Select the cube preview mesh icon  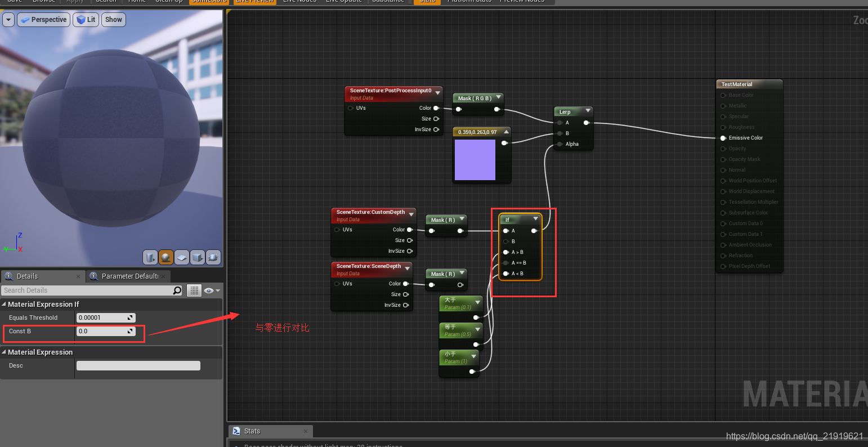click(197, 257)
